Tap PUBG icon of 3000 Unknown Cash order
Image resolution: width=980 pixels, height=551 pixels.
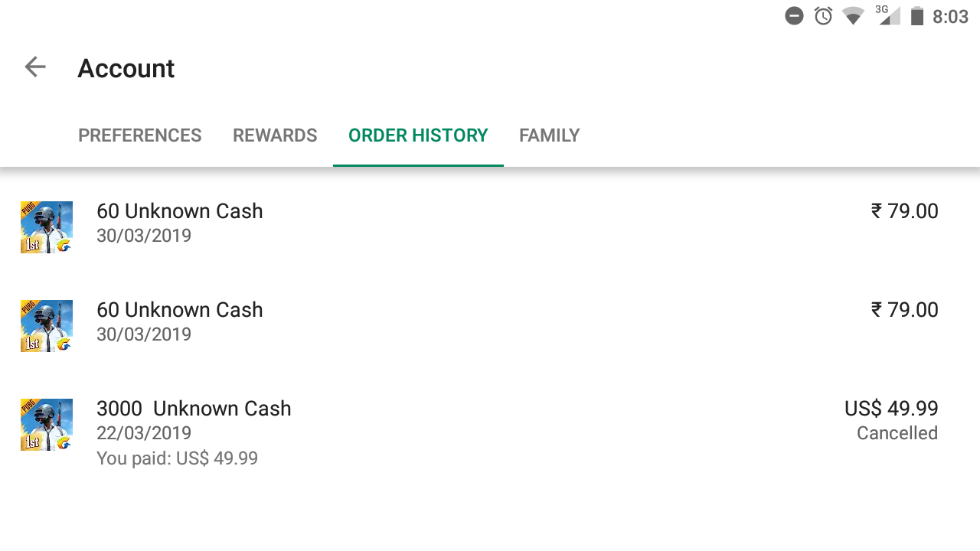click(x=47, y=425)
